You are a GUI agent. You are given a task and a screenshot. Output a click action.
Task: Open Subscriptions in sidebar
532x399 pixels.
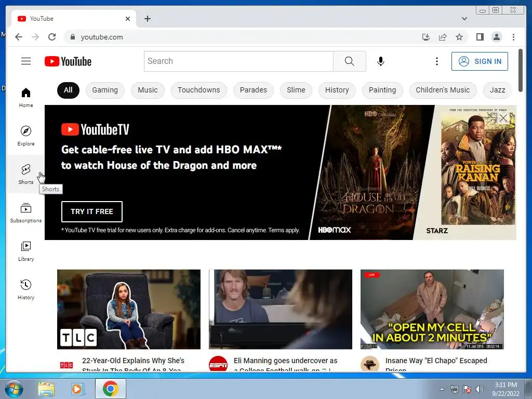click(x=26, y=212)
